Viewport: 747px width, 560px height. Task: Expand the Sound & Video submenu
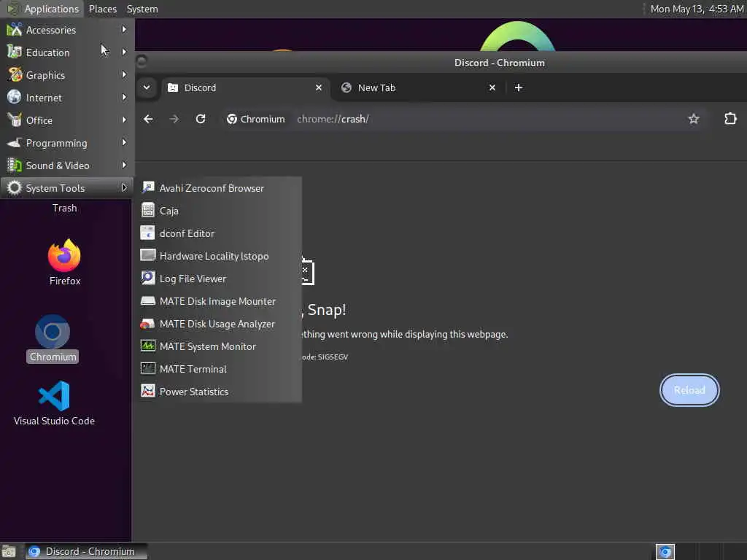[67, 166]
